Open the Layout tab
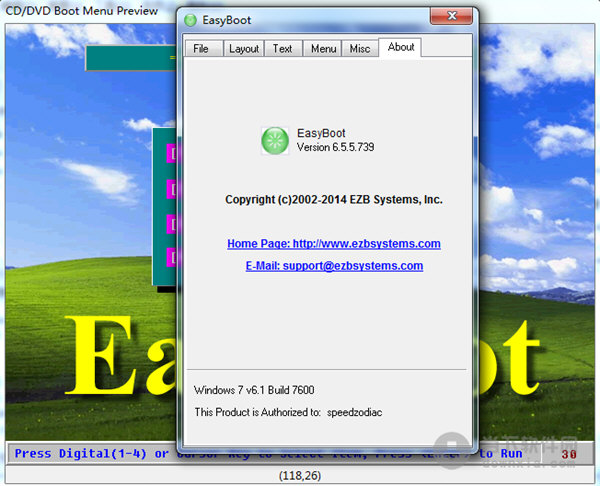The height and width of the screenshot is (486, 600). pyautogui.click(x=243, y=48)
